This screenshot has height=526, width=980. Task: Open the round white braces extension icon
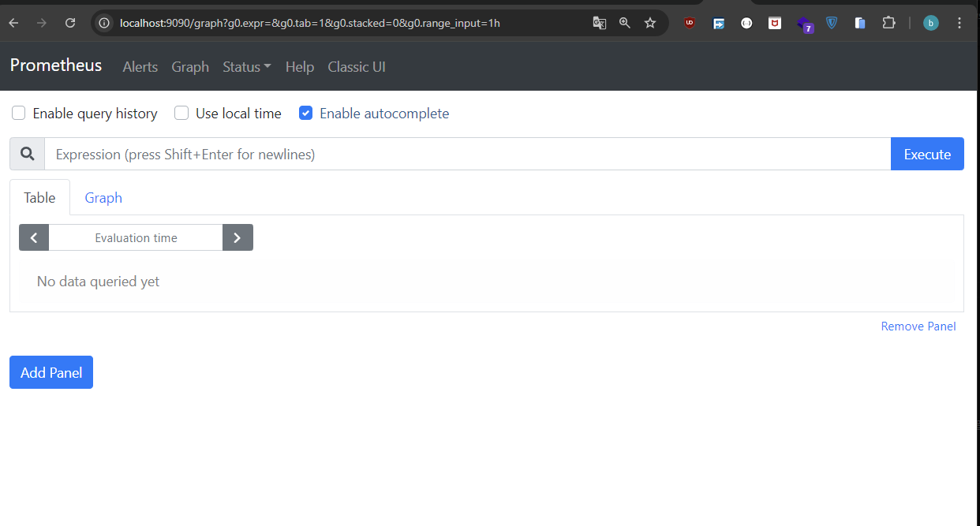click(x=746, y=23)
